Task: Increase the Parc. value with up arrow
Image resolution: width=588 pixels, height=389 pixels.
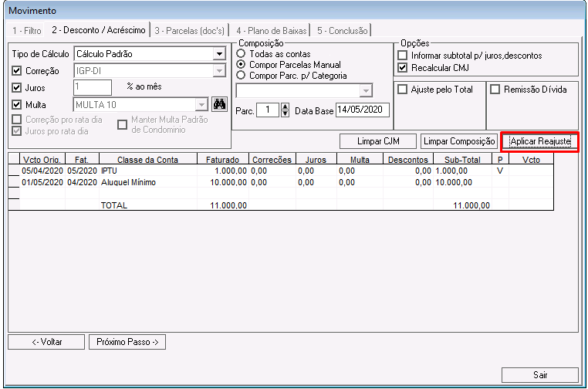Action: pyautogui.click(x=285, y=107)
